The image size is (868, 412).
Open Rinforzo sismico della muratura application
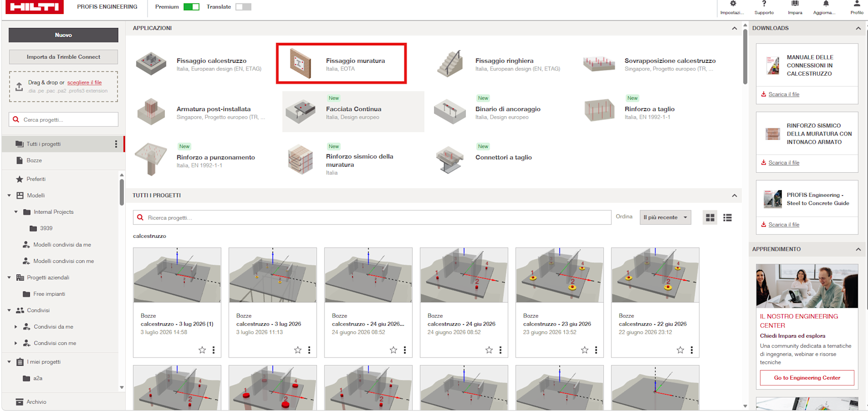coord(353,160)
